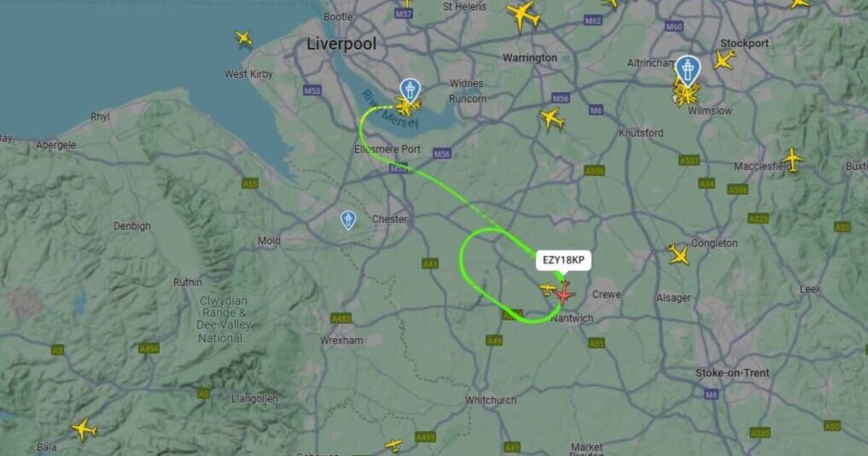
Task: Click the Stoke-on-Trent city label
Action: click(732, 373)
